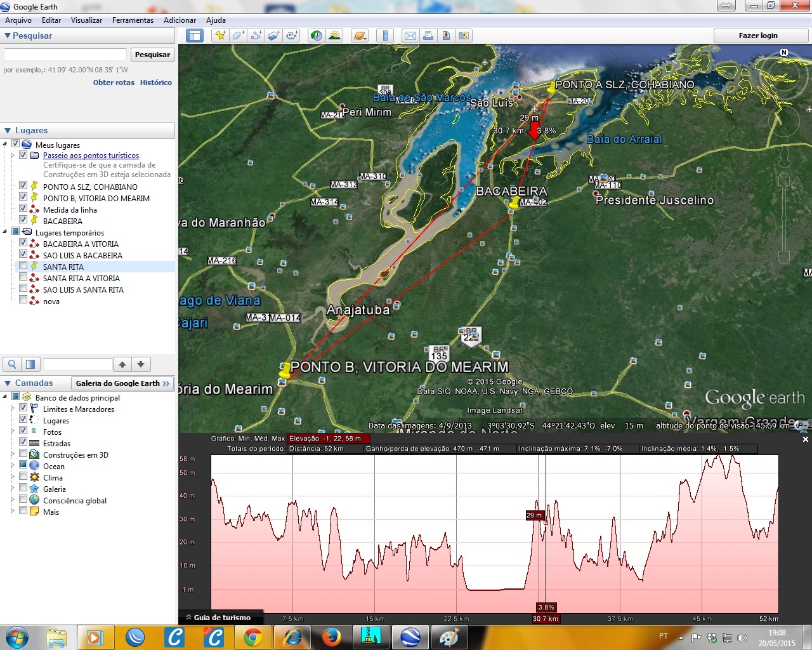
Task: Print the current view
Action: pos(428,36)
